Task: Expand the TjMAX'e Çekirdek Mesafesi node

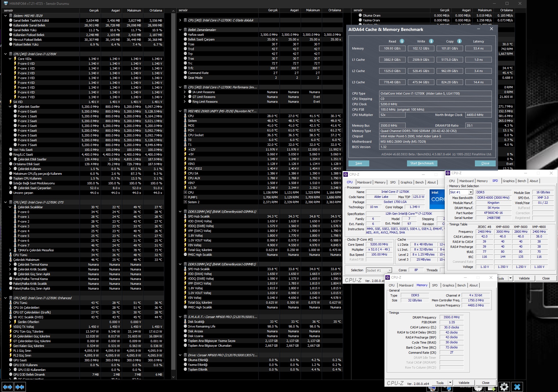Action: pos(10,250)
